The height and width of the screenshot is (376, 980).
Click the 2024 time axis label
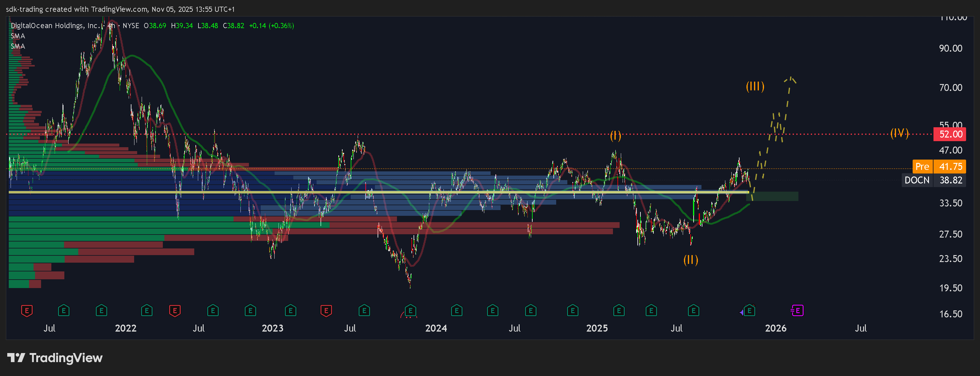click(x=436, y=328)
